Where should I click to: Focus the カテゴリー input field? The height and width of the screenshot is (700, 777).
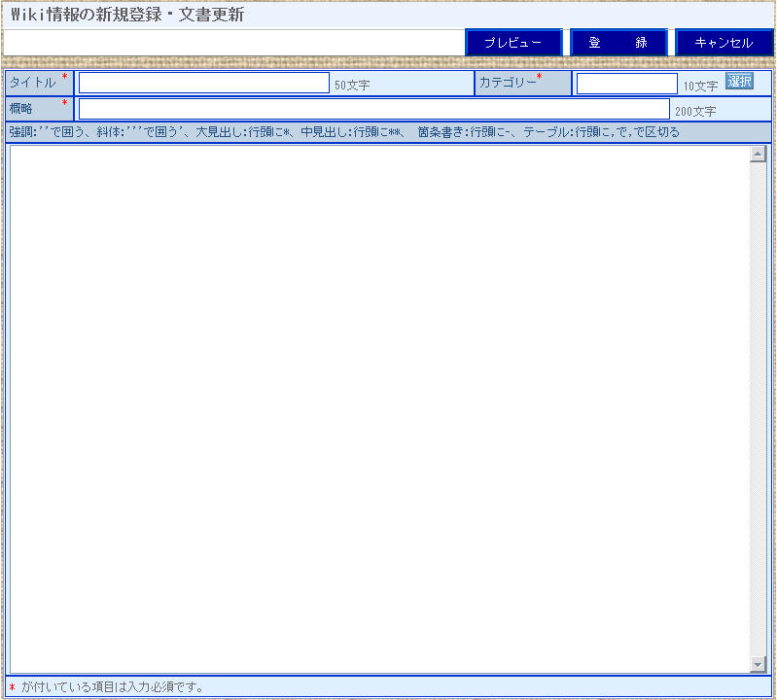tap(627, 84)
